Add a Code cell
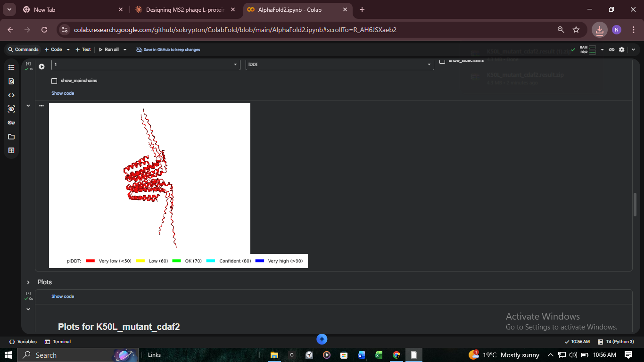This screenshot has width=644, height=362. (53, 49)
